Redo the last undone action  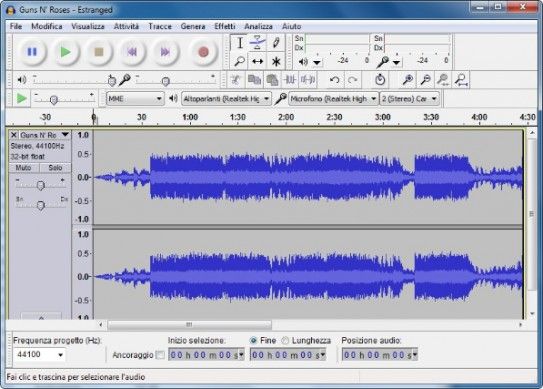(x=353, y=80)
